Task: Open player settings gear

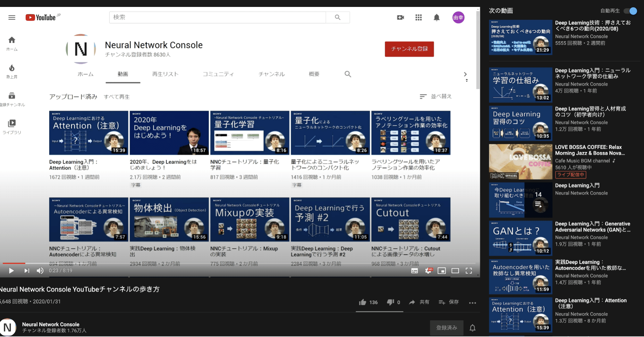Action: [429, 271]
